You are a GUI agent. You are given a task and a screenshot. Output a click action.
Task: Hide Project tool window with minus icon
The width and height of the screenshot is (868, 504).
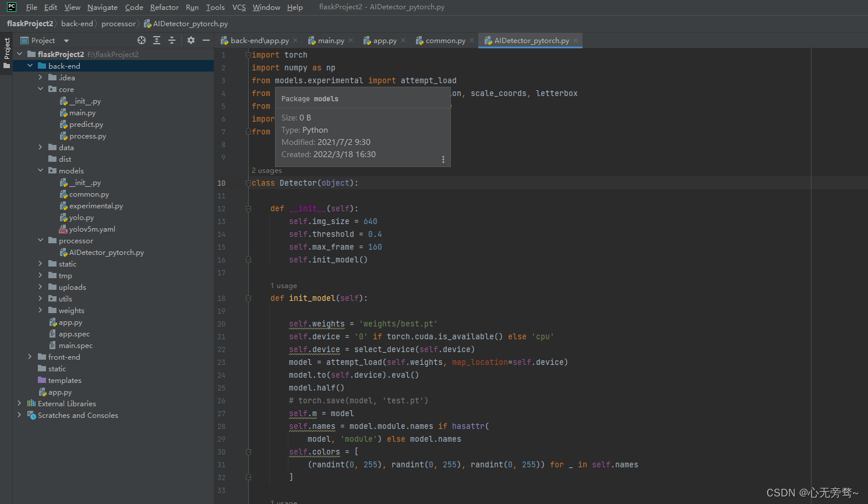point(206,40)
